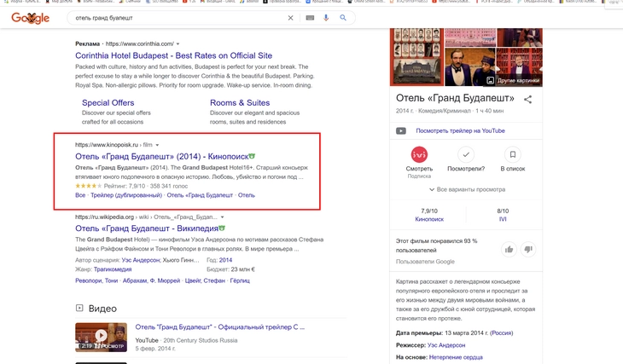Clear the search query with the X icon
Viewport: 623px width, 364px height.
pos(290,18)
